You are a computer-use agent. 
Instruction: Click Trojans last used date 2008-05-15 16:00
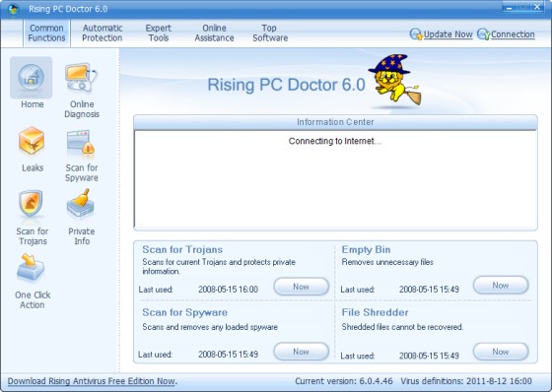[228, 290]
